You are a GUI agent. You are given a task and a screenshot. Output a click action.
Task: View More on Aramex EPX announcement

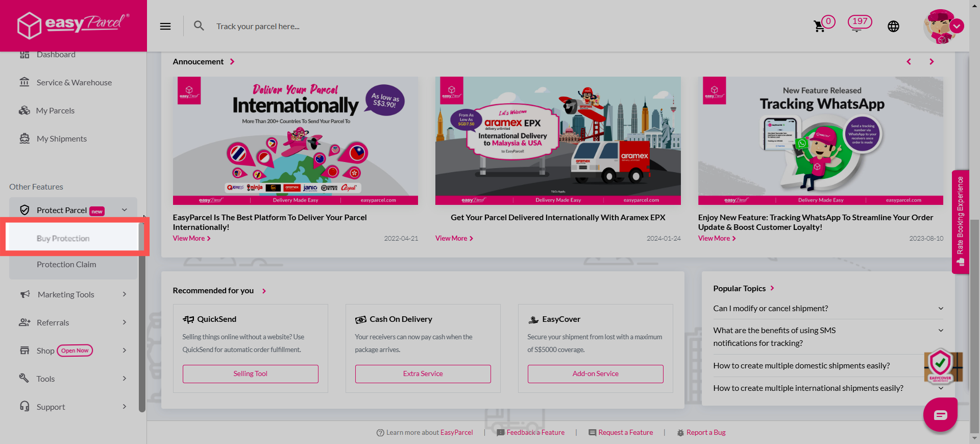(454, 239)
